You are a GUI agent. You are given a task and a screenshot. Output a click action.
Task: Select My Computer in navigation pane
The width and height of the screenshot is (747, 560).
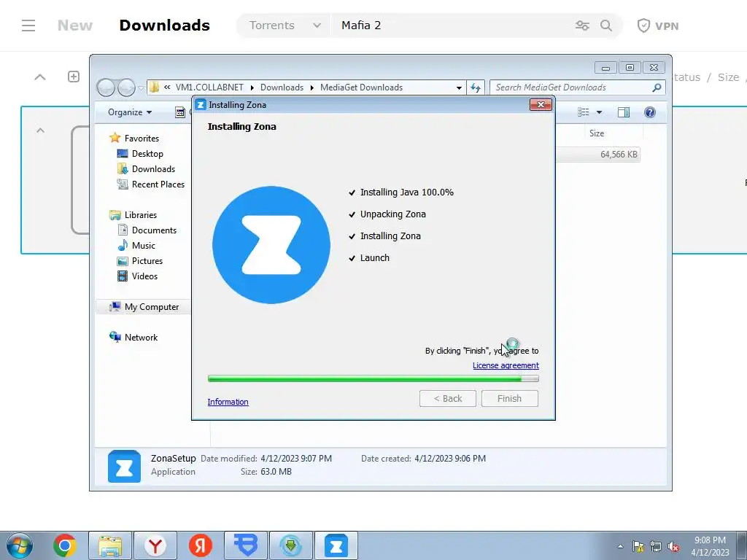[152, 307]
